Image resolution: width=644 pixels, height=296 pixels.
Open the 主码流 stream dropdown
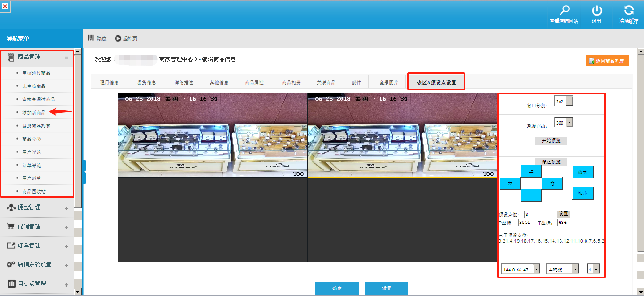point(575,269)
